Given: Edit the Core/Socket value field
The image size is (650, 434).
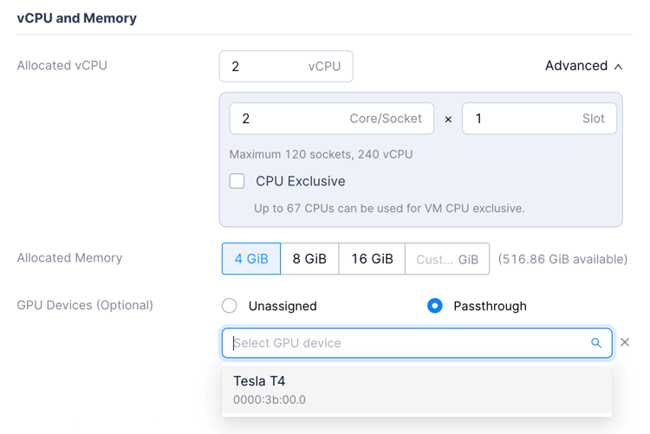Looking at the screenshot, I should (x=332, y=119).
